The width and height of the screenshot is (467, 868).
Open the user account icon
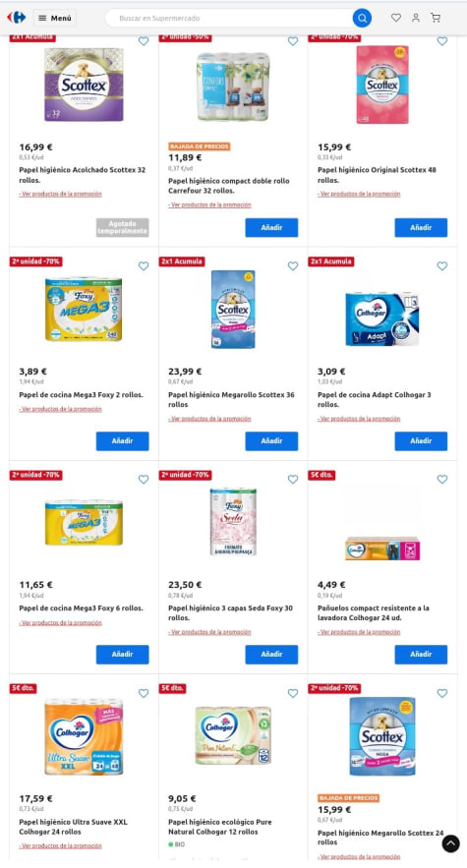416,18
